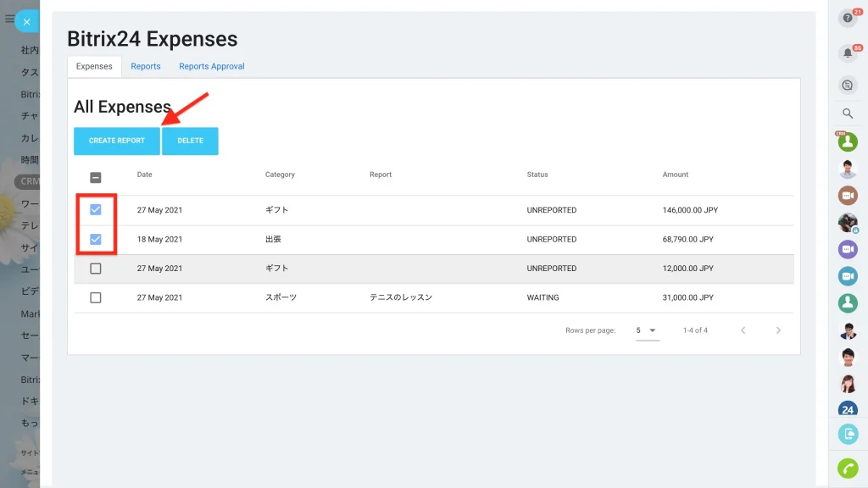Click the green phone call button
Screen dimensions: 868x488
848,469
